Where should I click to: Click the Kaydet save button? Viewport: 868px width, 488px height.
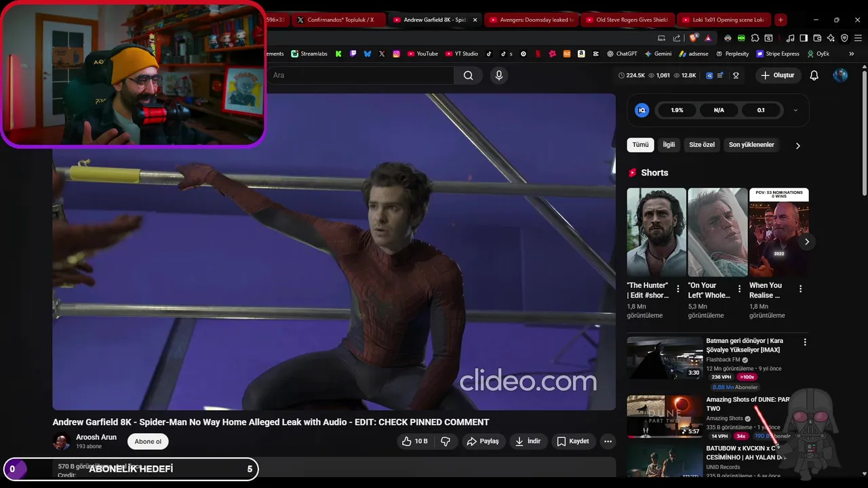(574, 441)
